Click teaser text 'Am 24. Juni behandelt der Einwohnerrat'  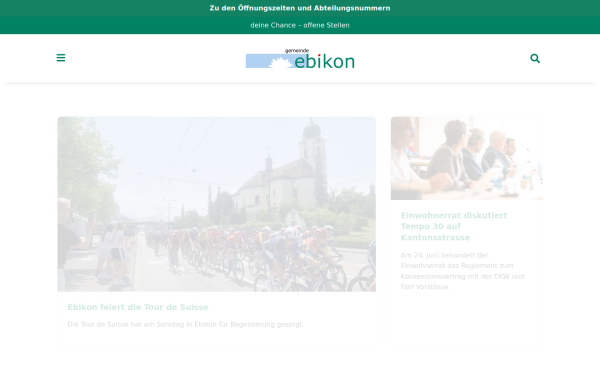coord(462,271)
